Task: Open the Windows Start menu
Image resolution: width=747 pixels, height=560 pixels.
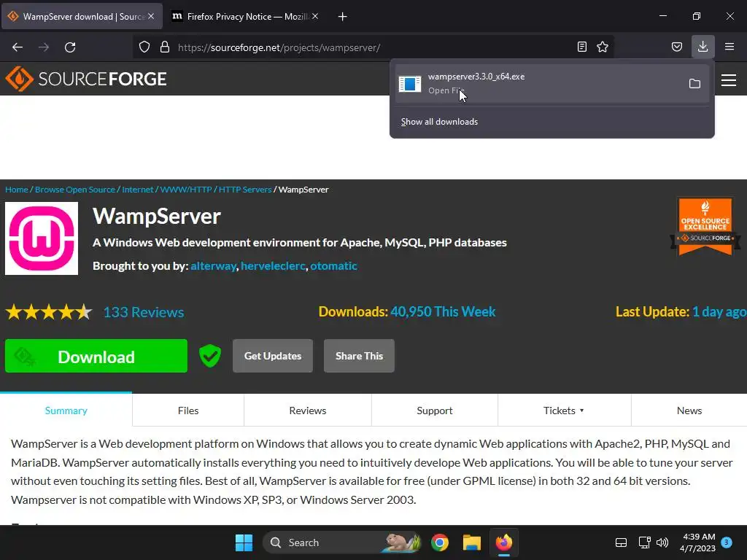Action: tap(244, 542)
